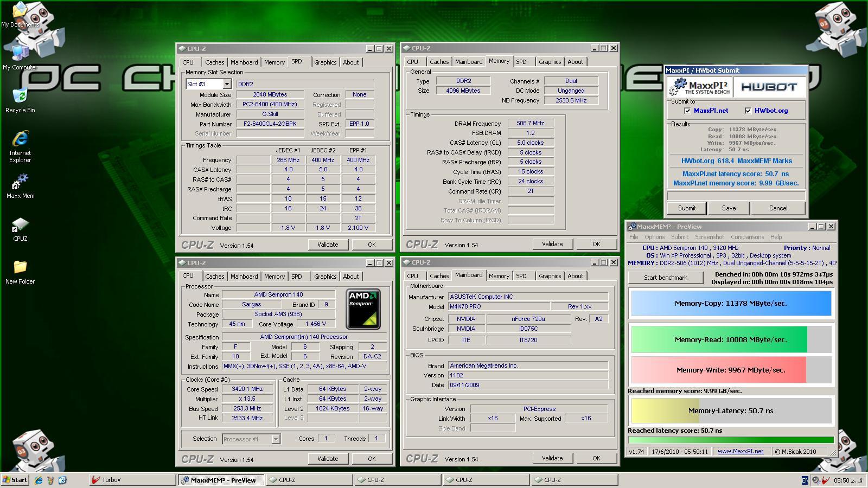Switch to TurboV taskbar item

tap(132, 480)
